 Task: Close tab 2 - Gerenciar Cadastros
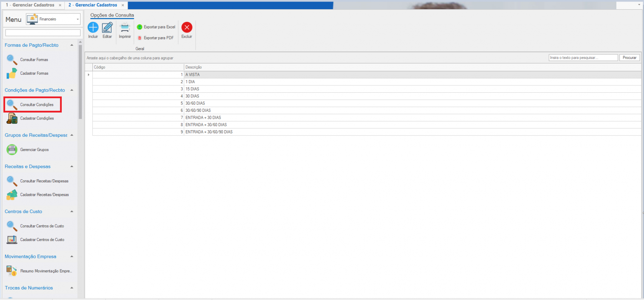(123, 5)
